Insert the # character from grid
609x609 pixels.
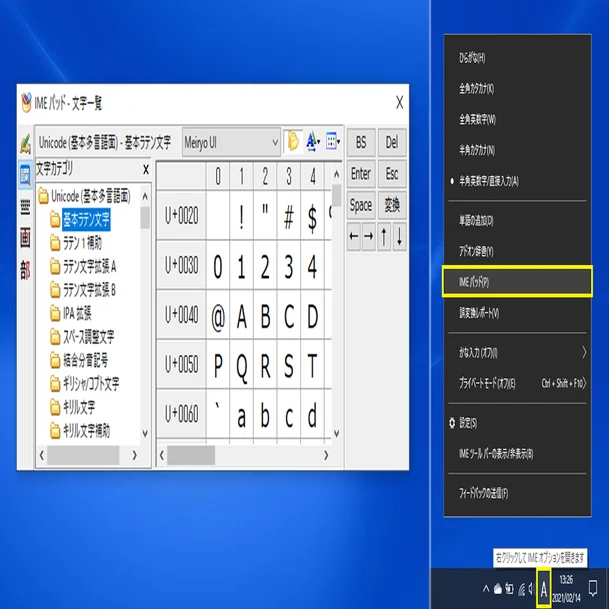pyautogui.click(x=289, y=216)
